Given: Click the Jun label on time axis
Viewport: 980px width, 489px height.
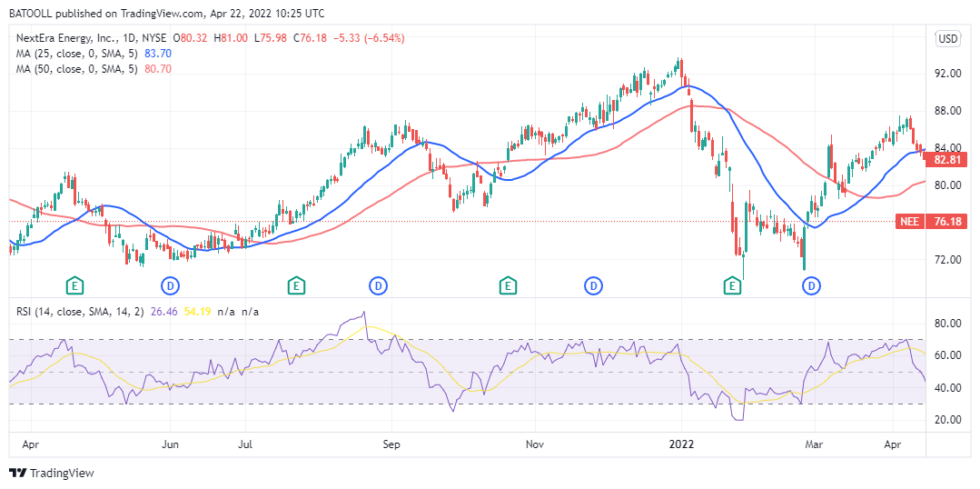Looking at the screenshot, I should tap(171, 444).
